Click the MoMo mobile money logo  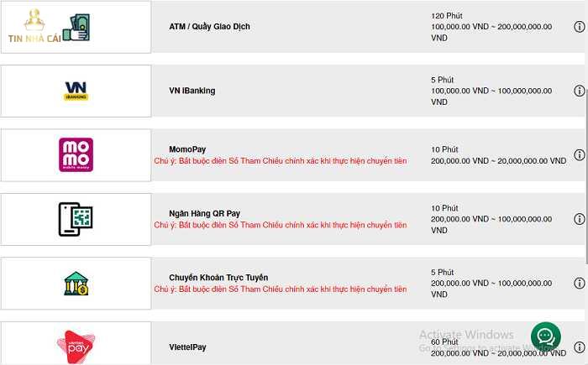click(76, 155)
